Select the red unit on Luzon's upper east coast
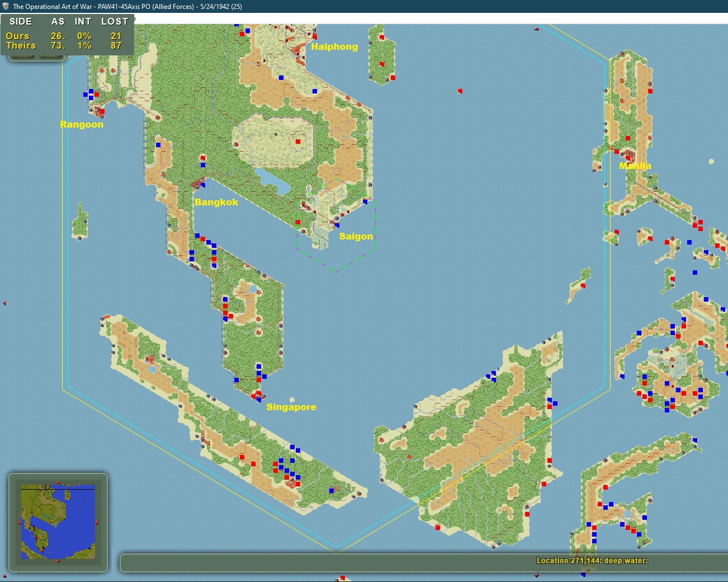The width and height of the screenshot is (728, 582). [x=650, y=91]
